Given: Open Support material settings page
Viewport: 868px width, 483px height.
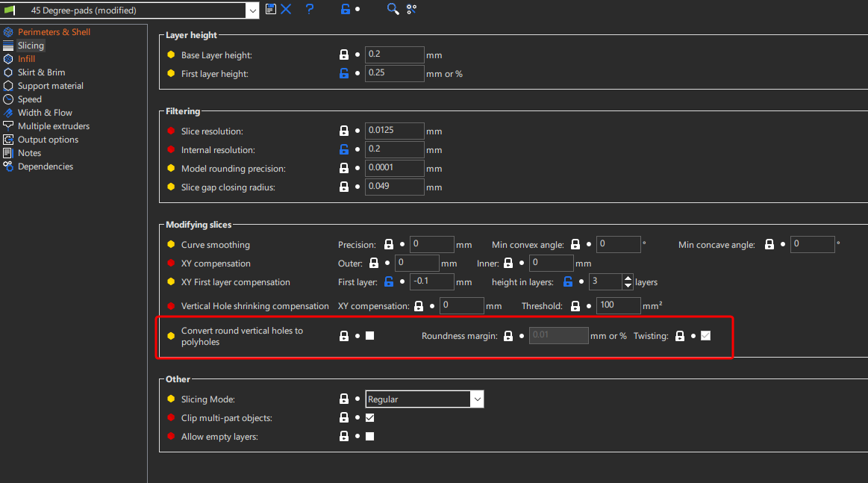Looking at the screenshot, I should point(50,86).
